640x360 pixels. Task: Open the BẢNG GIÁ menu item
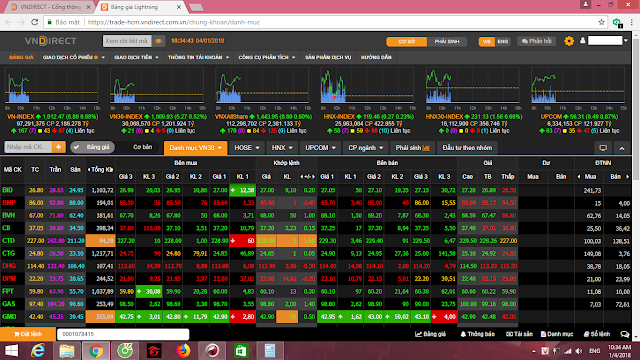21,57
